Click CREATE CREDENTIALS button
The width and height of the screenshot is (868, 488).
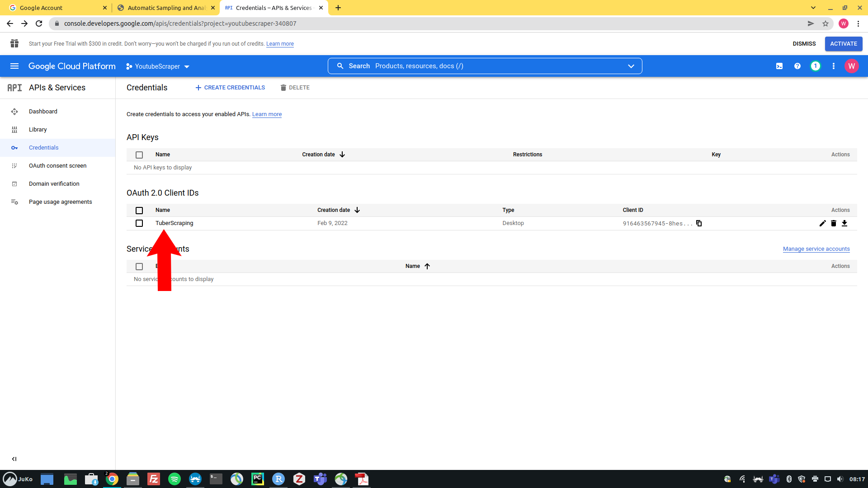[230, 88]
